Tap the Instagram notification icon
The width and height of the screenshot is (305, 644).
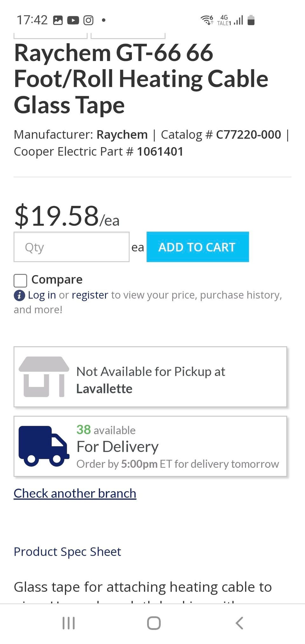click(88, 20)
